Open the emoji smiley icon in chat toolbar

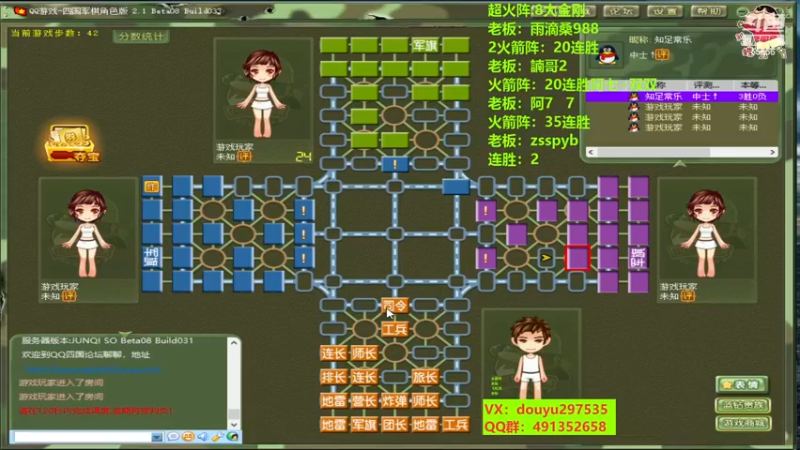point(188,437)
